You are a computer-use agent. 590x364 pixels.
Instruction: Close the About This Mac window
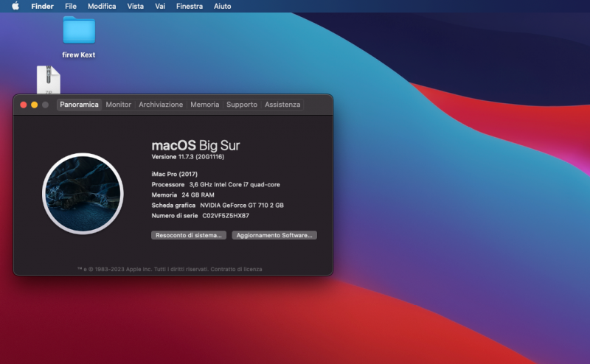24,105
